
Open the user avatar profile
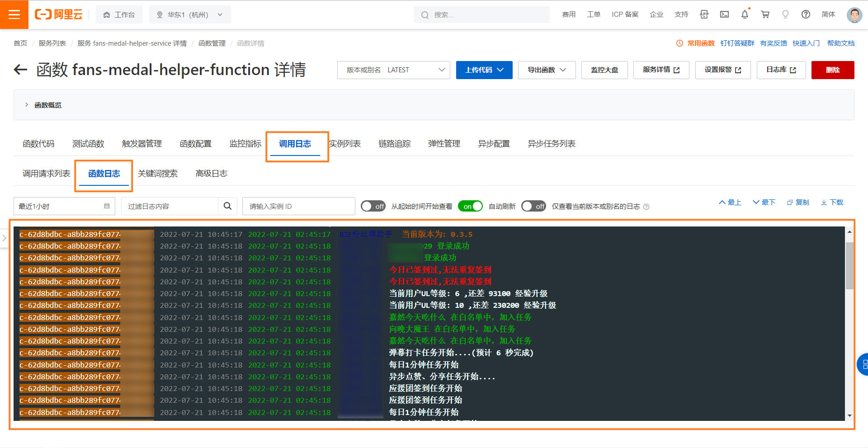(854, 14)
